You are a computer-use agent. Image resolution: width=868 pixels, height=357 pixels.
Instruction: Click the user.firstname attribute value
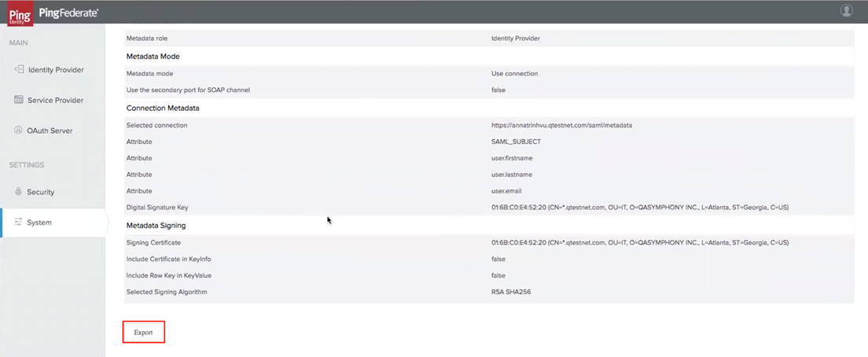[x=512, y=158]
